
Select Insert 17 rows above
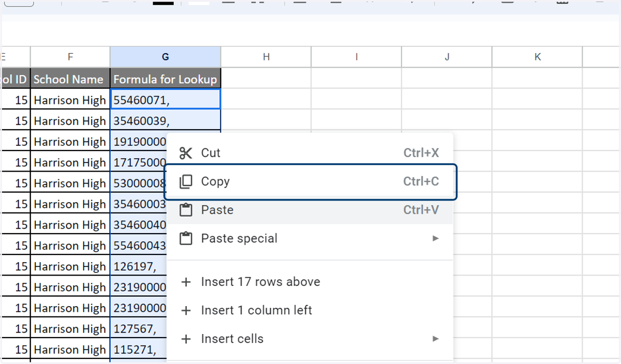click(310, 282)
